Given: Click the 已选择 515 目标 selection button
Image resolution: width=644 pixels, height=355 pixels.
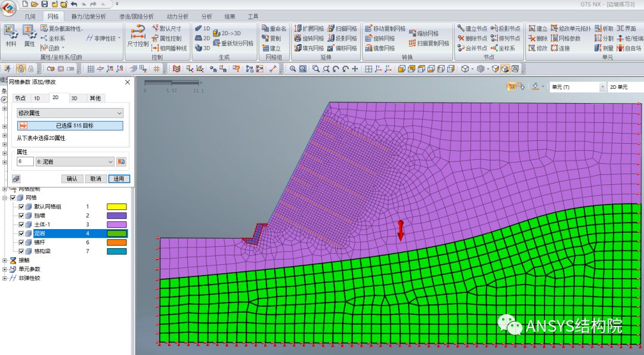Looking at the screenshot, I should [70, 125].
